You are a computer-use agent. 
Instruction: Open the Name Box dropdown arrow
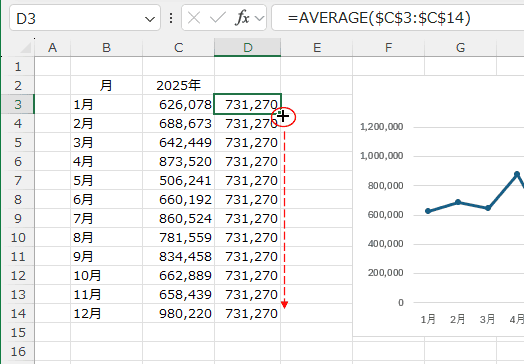[150, 19]
